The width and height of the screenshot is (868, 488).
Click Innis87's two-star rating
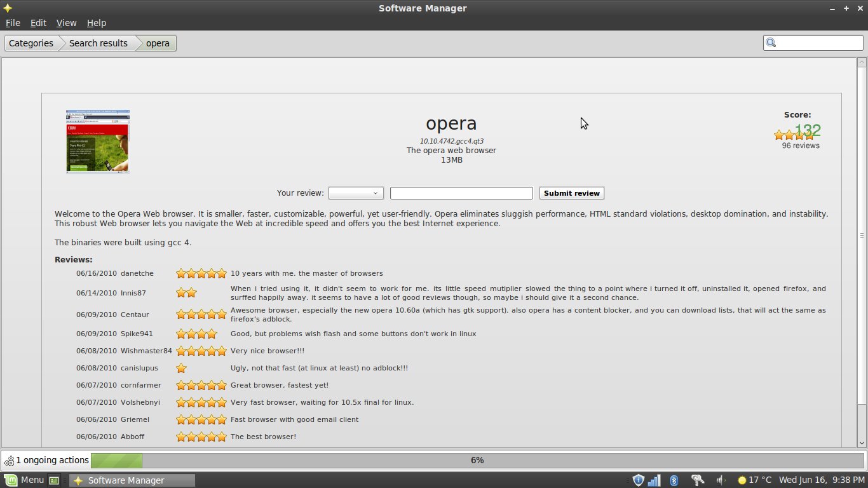click(x=186, y=293)
